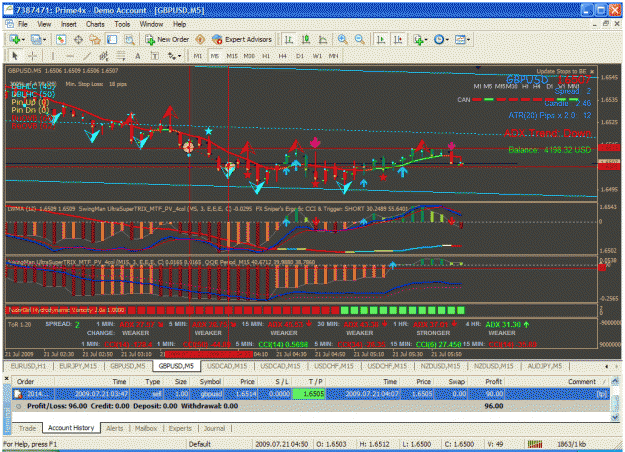625x452 pixels.
Task: Draw a vertical line tool
Action: [53, 56]
